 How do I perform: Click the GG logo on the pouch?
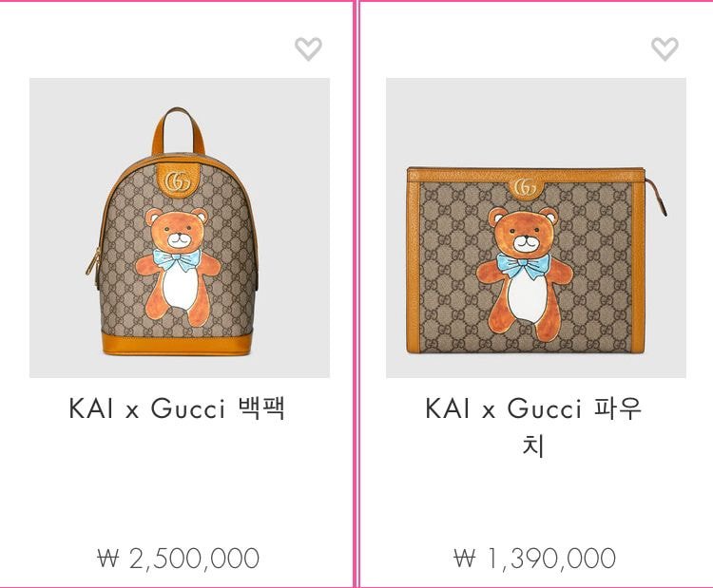coord(525,187)
